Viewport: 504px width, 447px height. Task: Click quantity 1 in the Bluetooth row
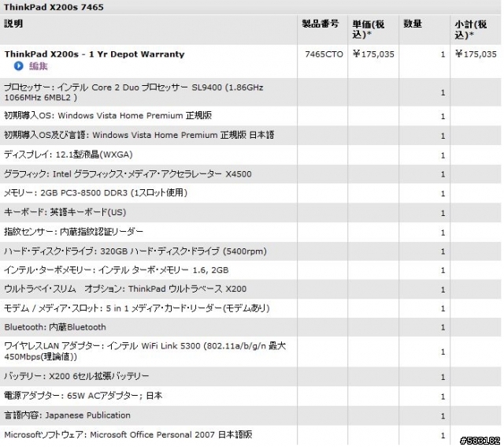(443, 328)
